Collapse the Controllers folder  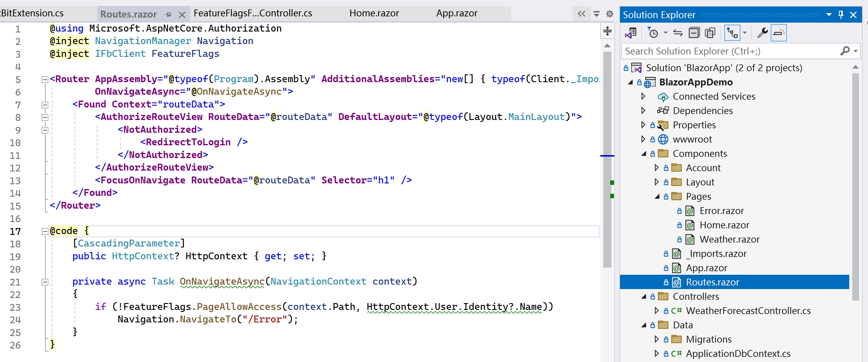point(643,297)
